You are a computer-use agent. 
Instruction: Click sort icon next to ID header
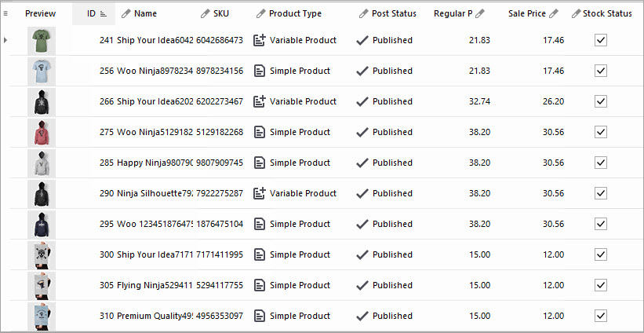(x=104, y=13)
